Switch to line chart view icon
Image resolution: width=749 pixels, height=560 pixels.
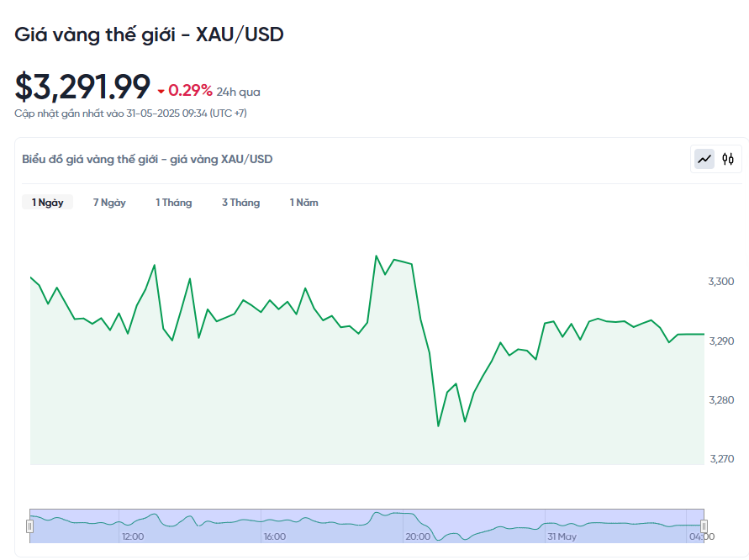(704, 159)
